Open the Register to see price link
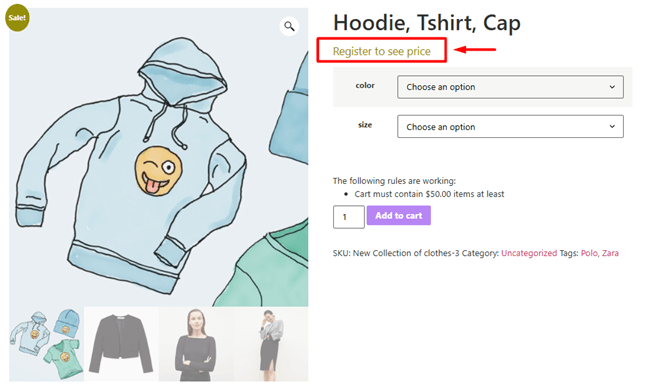This screenshot has width=650, height=392. (381, 51)
